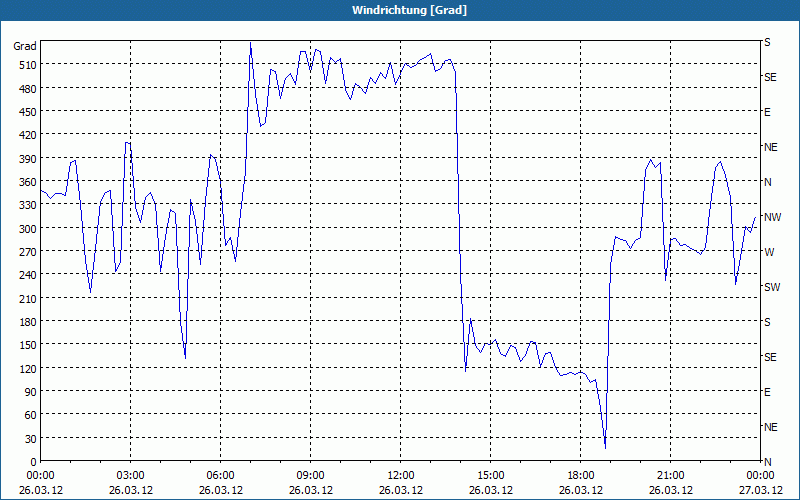Viewport: 800px width, 500px height.
Task: Select the N compass label level with 360
Action: click(x=768, y=182)
